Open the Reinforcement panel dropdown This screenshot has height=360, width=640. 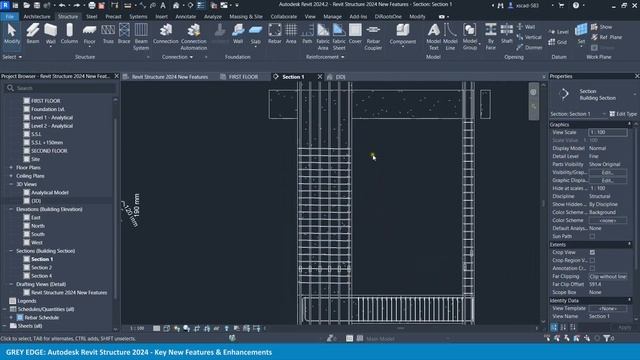pyautogui.click(x=325, y=57)
